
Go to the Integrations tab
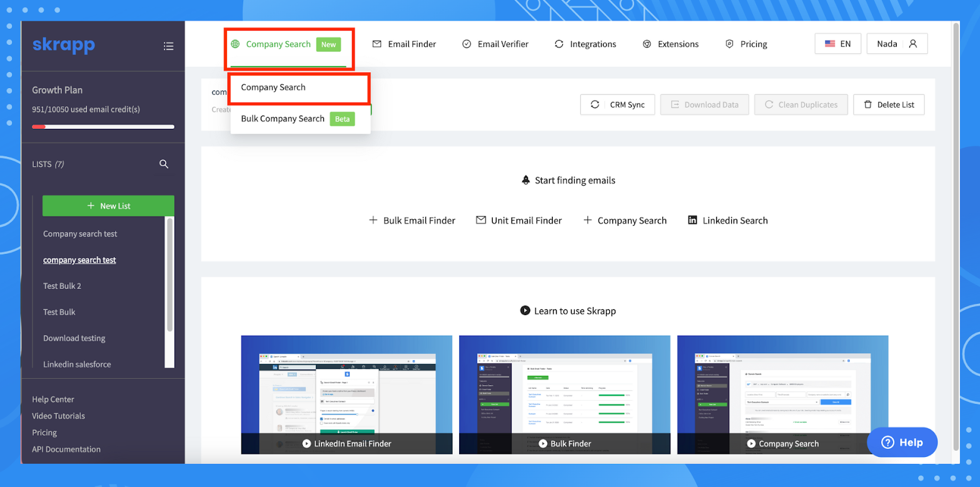pyautogui.click(x=585, y=44)
